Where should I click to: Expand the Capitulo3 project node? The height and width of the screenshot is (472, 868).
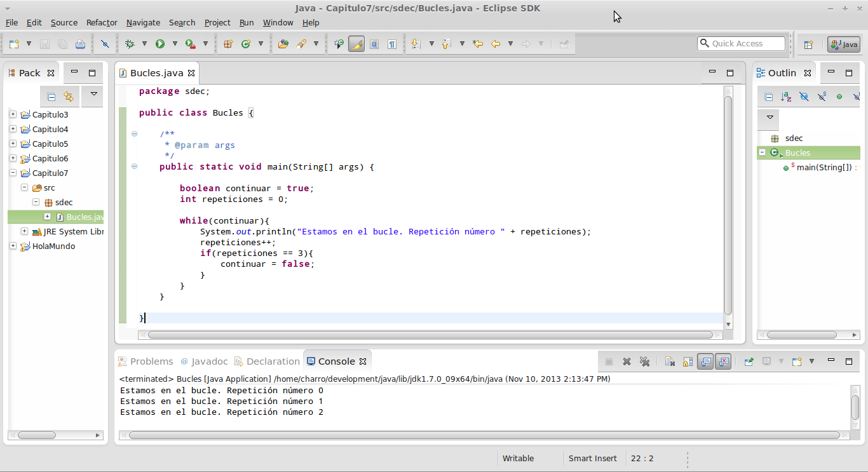pyautogui.click(x=13, y=114)
